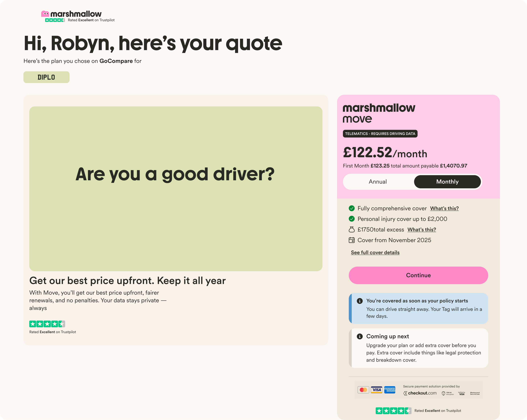Click the Trustpilot stars at bottom of quote card
Image resolution: width=527 pixels, height=420 pixels.
(x=394, y=411)
